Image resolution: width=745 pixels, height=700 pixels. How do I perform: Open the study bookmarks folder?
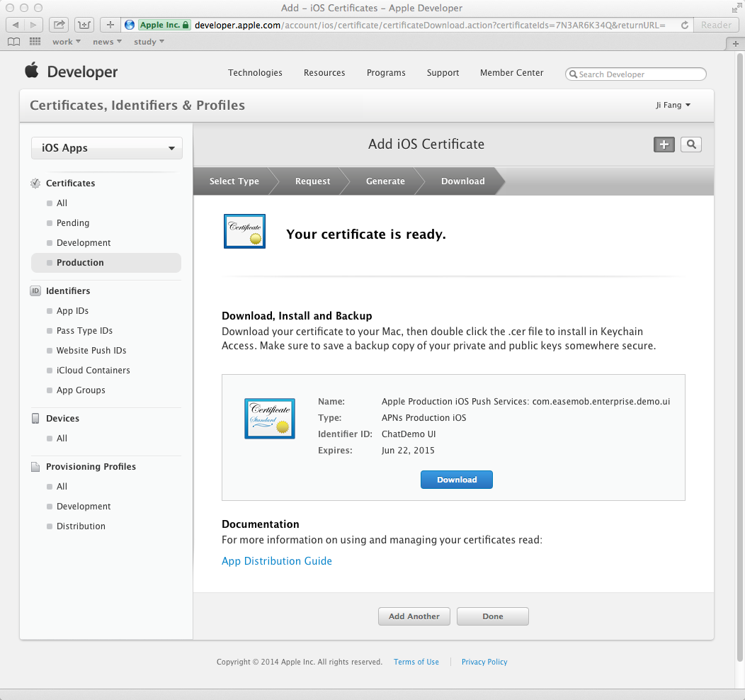149,42
